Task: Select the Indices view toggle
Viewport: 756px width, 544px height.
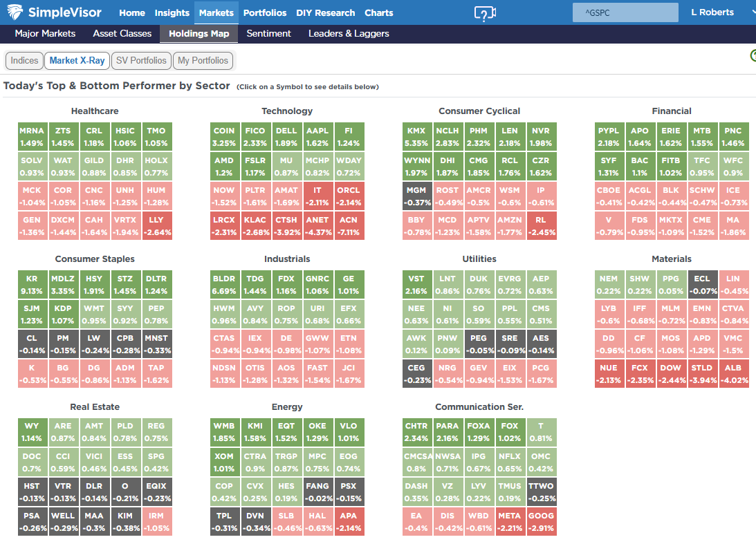Action: 24,60
